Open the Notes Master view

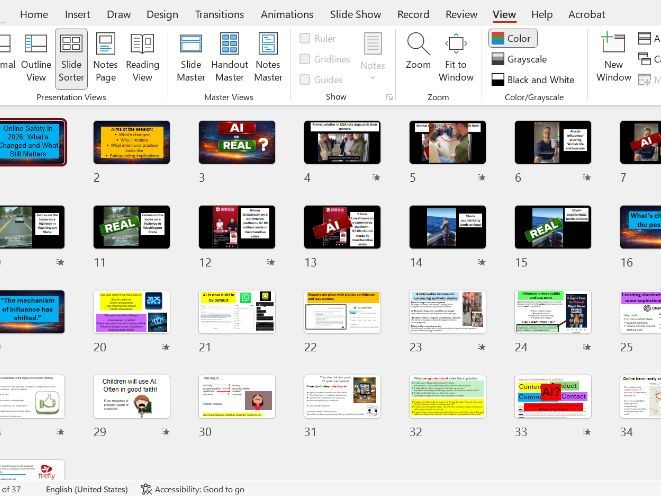pos(268,56)
